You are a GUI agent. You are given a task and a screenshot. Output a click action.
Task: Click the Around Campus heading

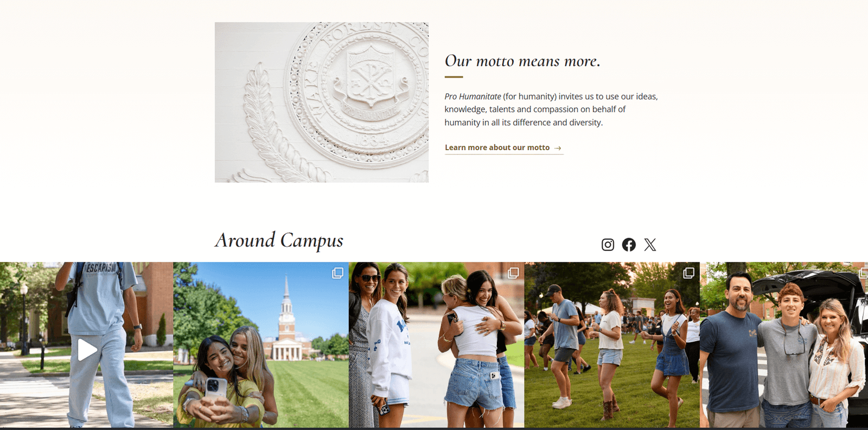coord(279,241)
